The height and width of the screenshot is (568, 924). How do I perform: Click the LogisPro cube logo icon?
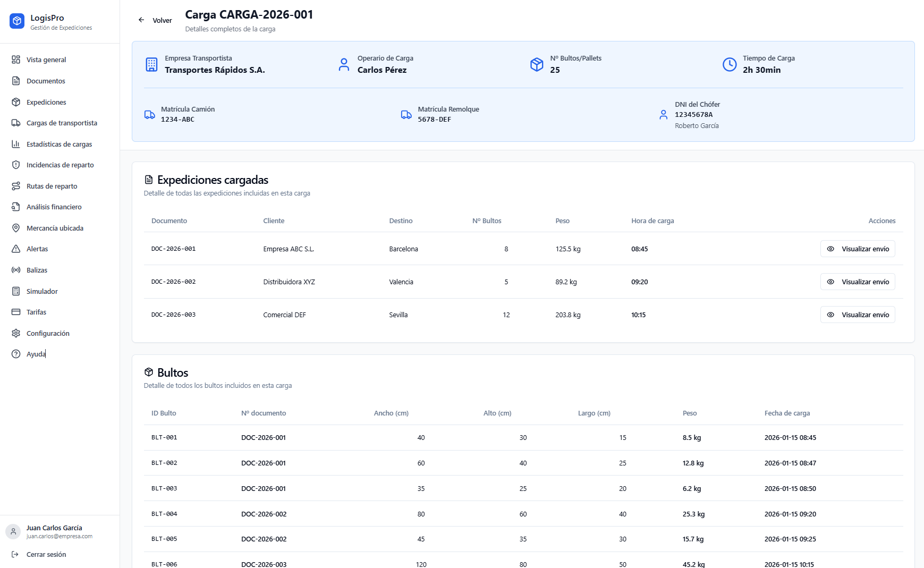[x=17, y=21]
